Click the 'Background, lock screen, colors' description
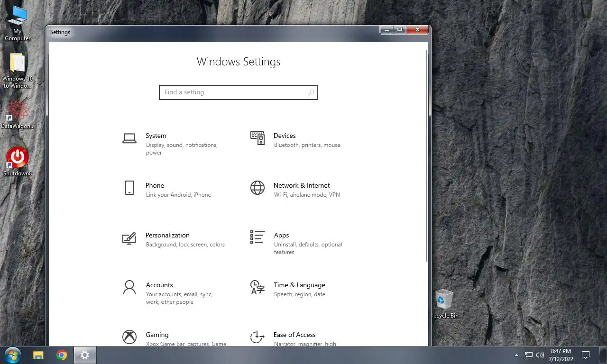The height and width of the screenshot is (364, 607). [185, 245]
